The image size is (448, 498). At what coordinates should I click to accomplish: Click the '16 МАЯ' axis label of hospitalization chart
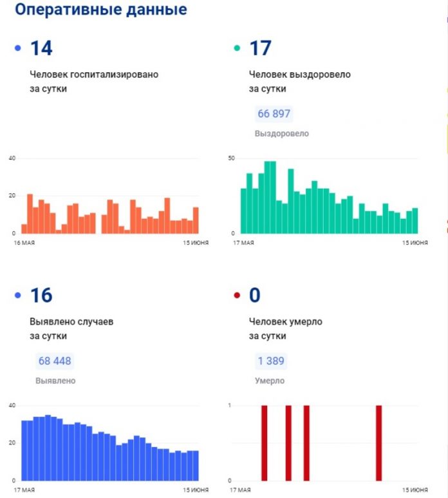click(24, 243)
